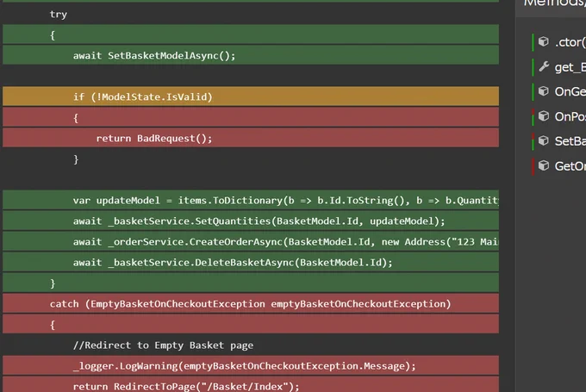
Task: Go to the OnPo method link
Action: click(570, 116)
